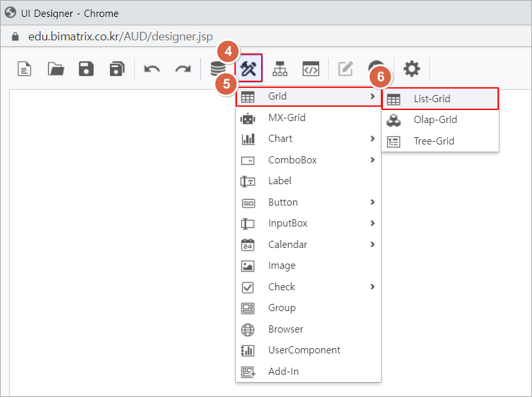Undo the last action
The height and width of the screenshot is (397, 532).
152,68
